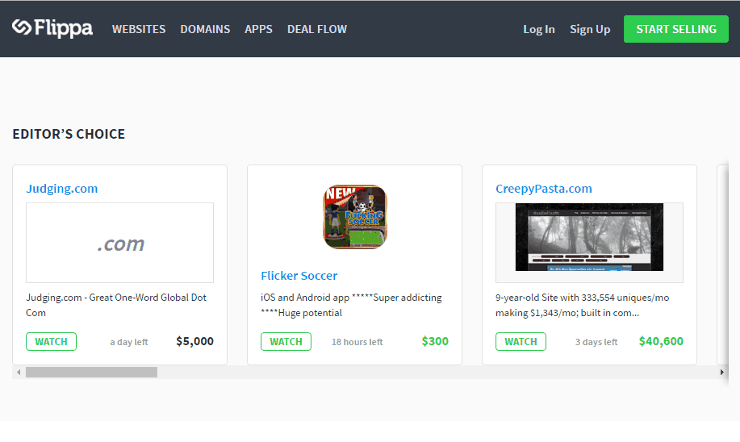
Task: Open the Flicker Soccer listing title
Action: pos(299,275)
